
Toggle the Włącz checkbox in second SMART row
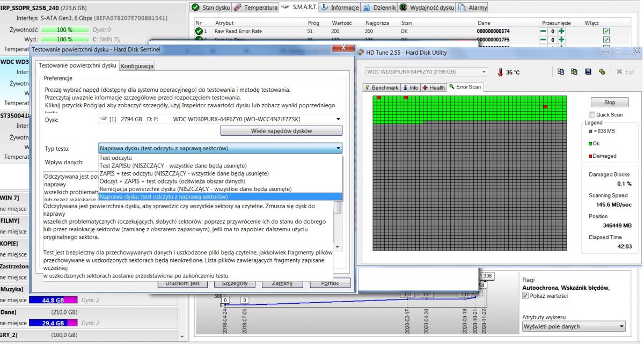coord(606,40)
